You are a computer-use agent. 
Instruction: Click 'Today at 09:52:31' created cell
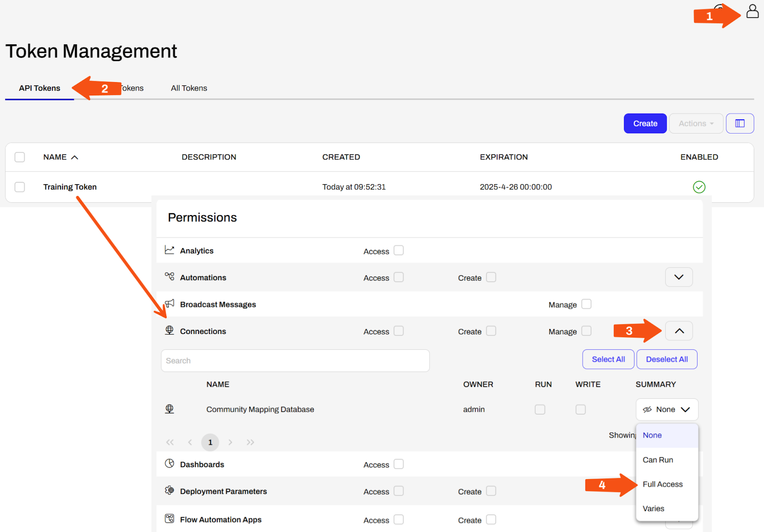[354, 187]
